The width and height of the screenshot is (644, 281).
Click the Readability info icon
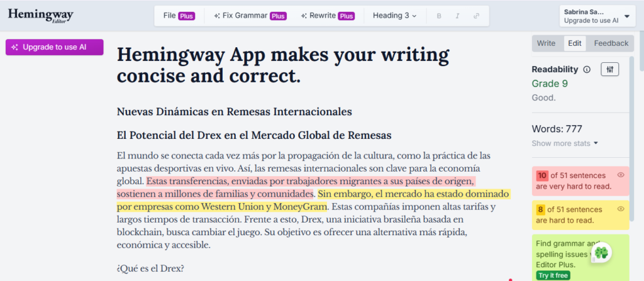tap(587, 69)
